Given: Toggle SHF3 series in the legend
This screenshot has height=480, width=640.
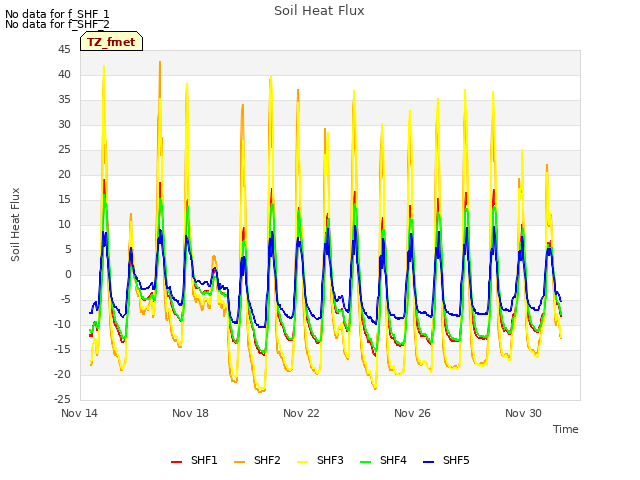Looking at the screenshot, I should pyautogui.click(x=320, y=460).
